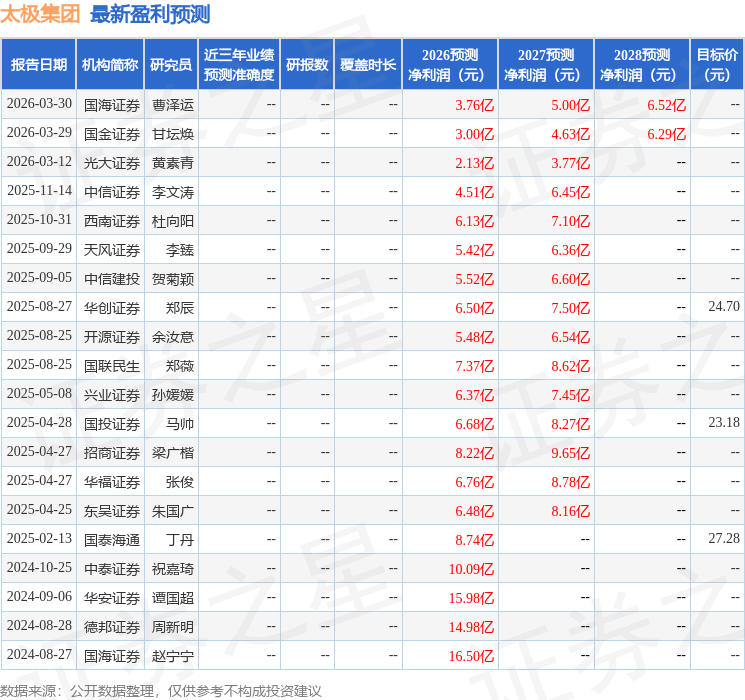
Task: Click researcher name 赵宁宁
Action: pos(173,656)
